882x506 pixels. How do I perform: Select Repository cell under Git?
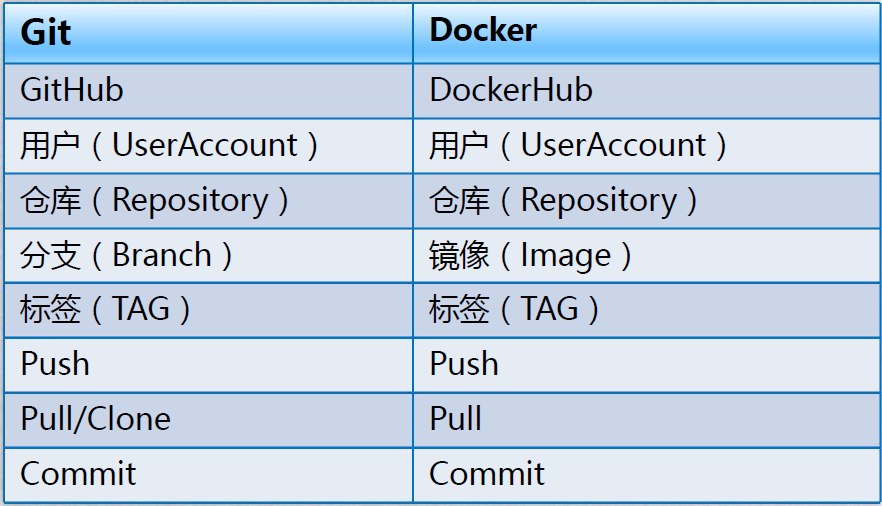pyautogui.click(x=154, y=201)
